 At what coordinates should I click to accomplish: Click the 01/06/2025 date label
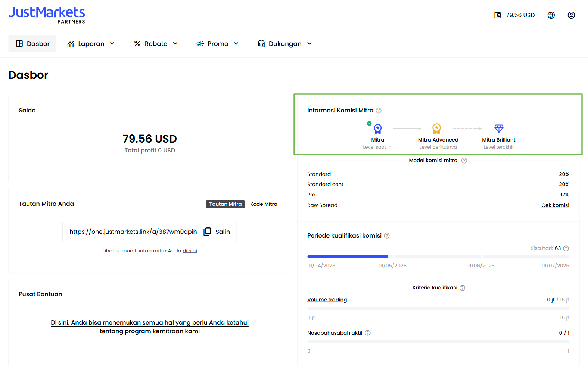[480, 266]
